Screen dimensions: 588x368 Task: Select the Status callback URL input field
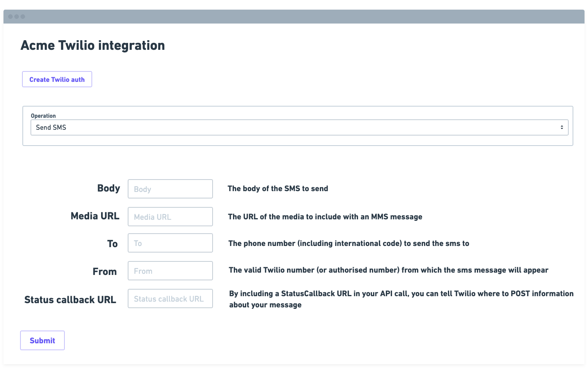click(x=170, y=298)
